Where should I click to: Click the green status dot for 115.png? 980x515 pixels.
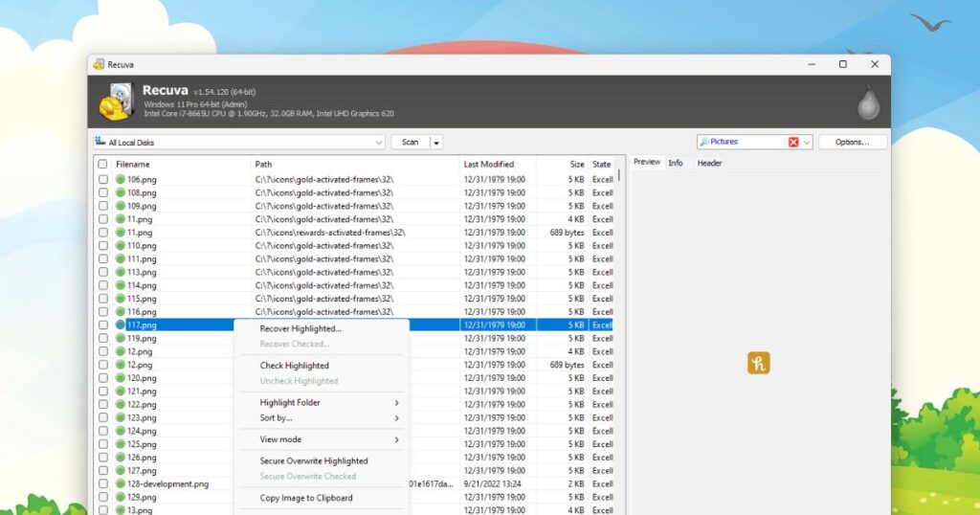[121, 299]
